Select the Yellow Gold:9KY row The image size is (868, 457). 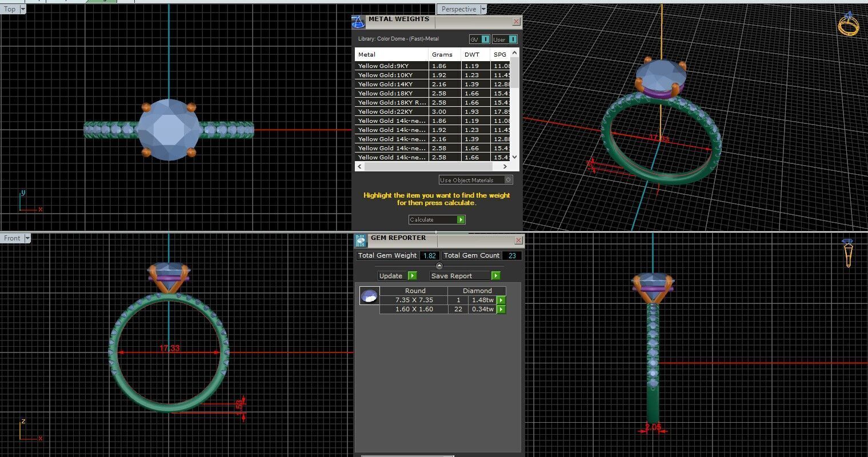coord(433,66)
